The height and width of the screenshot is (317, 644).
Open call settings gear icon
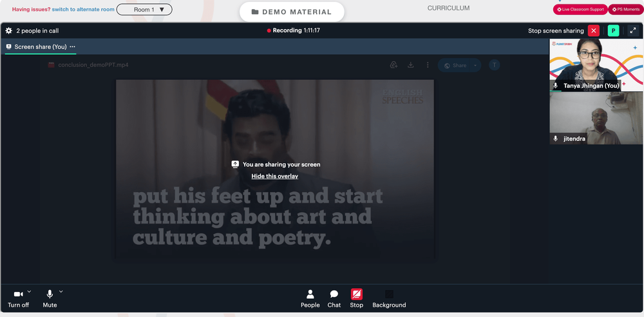click(x=8, y=31)
